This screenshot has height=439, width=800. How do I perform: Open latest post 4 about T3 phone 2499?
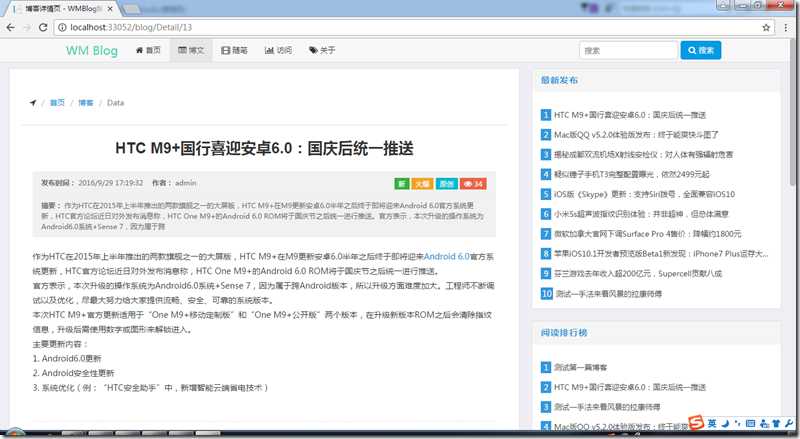coord(632,174)
